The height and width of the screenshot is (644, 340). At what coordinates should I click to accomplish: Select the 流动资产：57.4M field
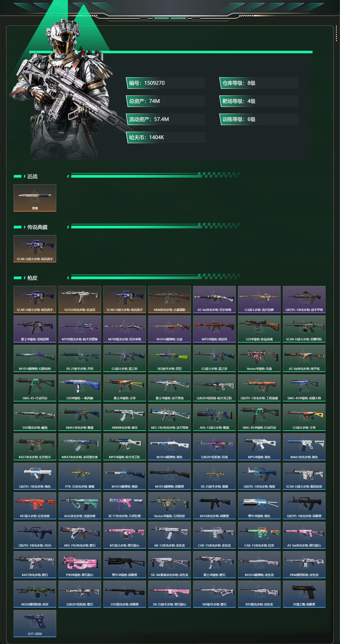165,119
